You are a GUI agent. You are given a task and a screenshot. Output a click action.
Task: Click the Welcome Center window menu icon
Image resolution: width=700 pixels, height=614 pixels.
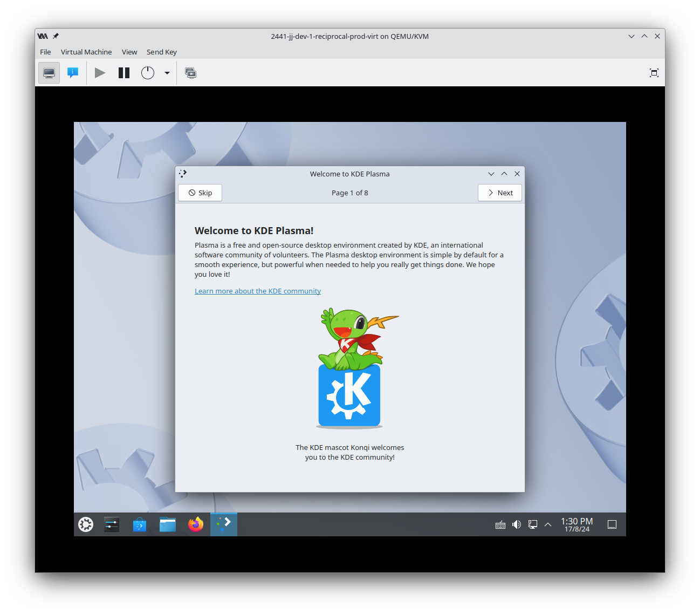tap(183, 174)
